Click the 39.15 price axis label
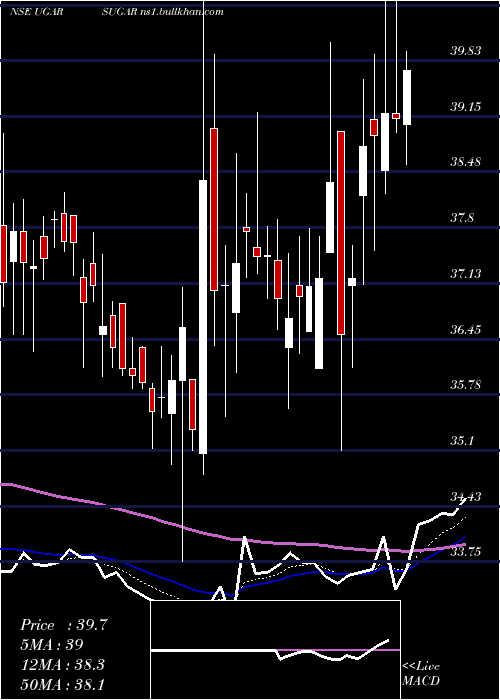Image resolution: width=500 pixels, height=700 pixels. click(466, 106)
